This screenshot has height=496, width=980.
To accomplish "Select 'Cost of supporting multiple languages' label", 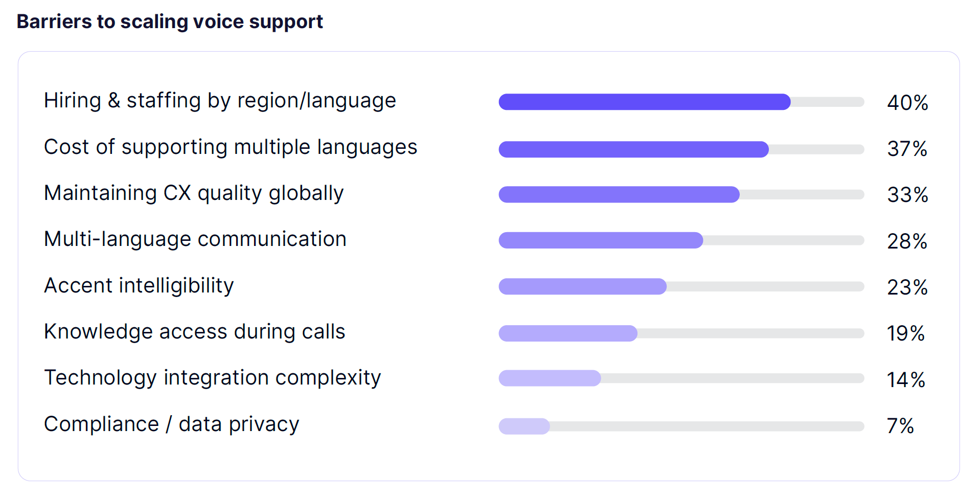I will 231,147.
